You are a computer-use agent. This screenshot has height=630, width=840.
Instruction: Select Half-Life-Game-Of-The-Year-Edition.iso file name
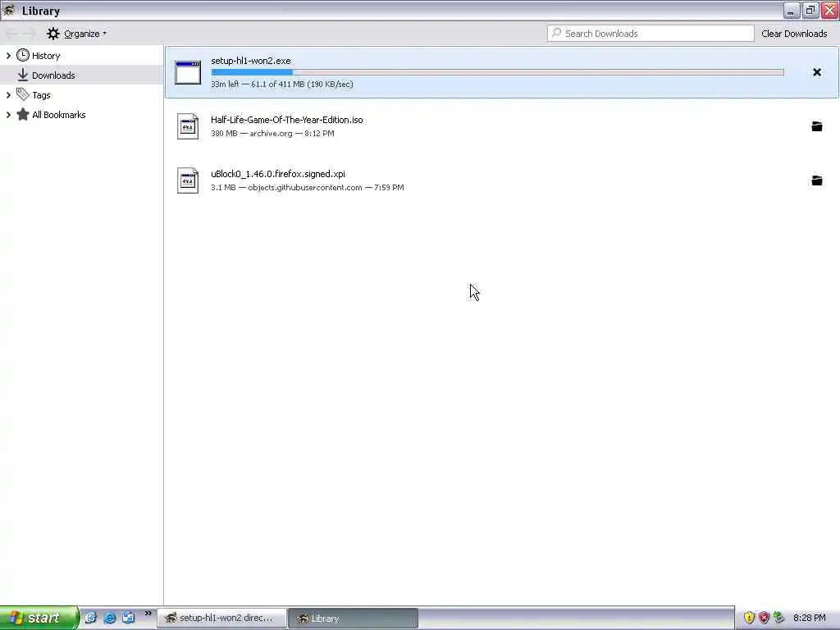[286, 120]
